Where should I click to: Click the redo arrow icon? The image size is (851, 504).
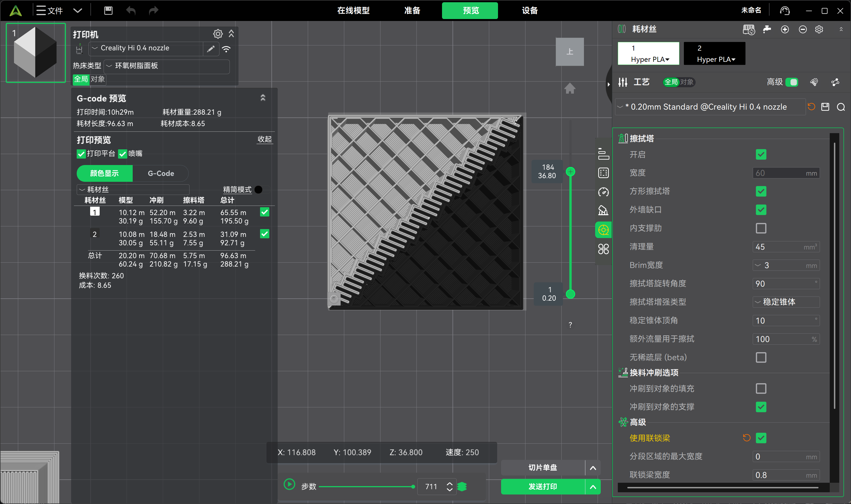154,11
